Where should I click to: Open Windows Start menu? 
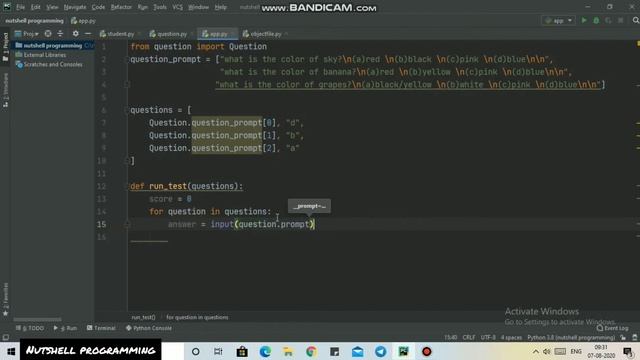(x=11, y=351)
